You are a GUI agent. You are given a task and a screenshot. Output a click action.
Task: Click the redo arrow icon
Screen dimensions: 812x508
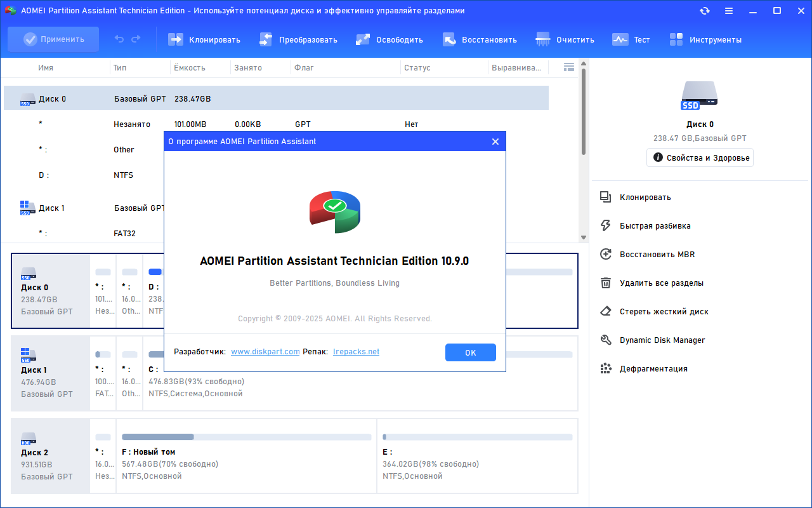[136, 39]
